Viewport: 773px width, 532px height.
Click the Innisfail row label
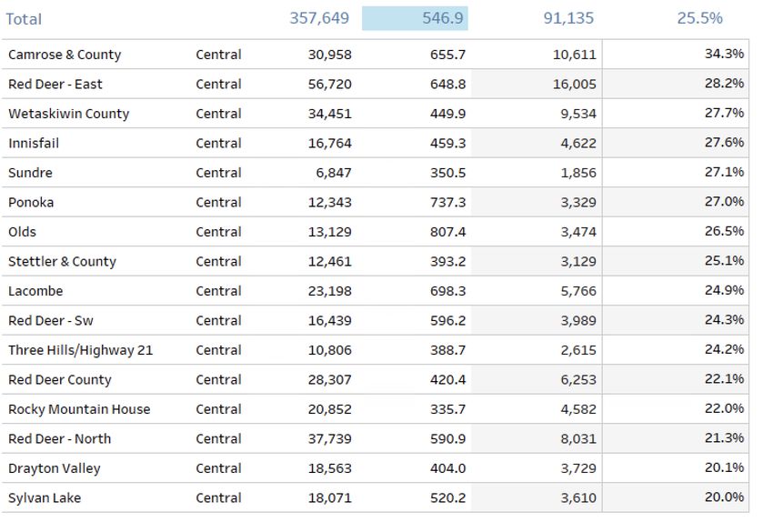pyautogui.click(x=34, y=144)
